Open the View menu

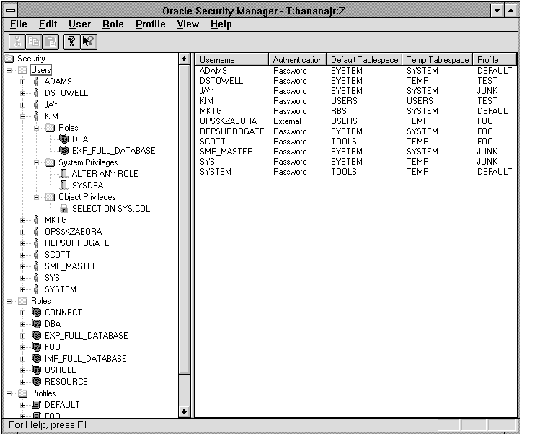pyautogui.click(x=188, y=24)
